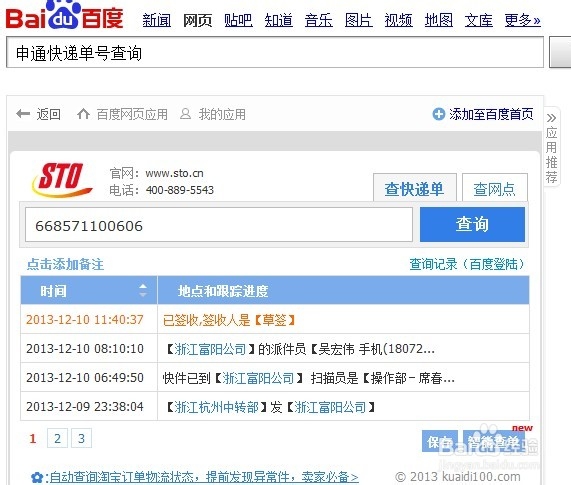Switch to 图片 images

(359, 20)
